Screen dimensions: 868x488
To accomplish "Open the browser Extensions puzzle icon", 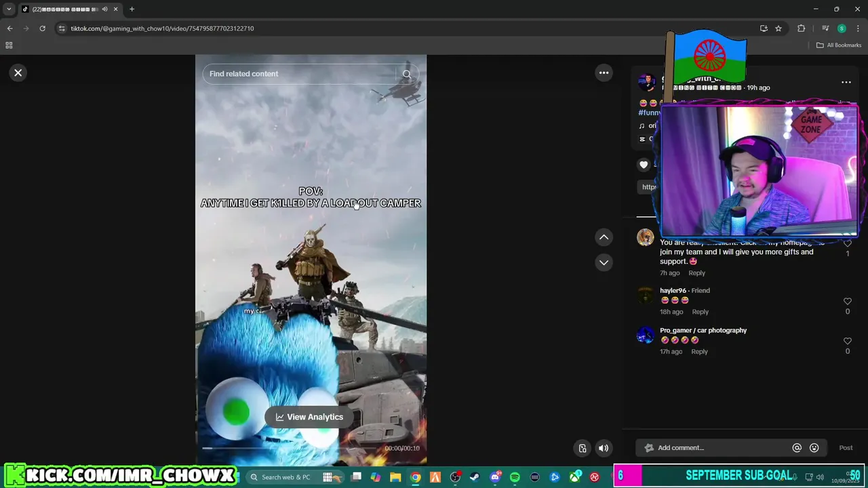I will click(x=802, y=28).
